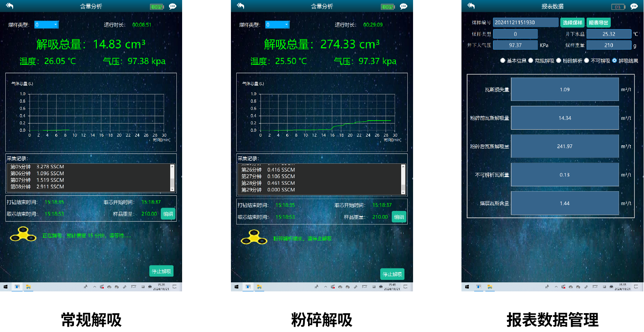This screenshot has width=644, height=332.
Task: Expand 煤样类型 dropdown on 14.83 cm³ screen
Action: pos(46,25)
